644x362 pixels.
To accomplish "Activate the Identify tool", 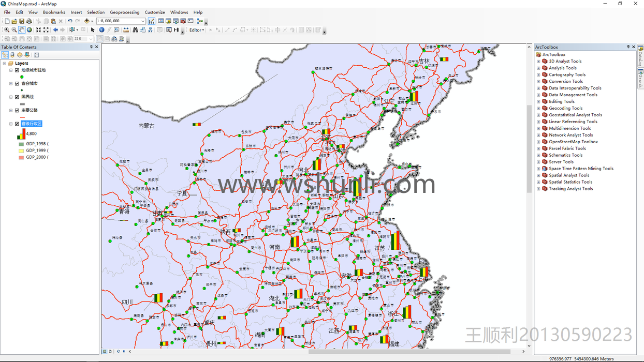I will tap(101, 30).
